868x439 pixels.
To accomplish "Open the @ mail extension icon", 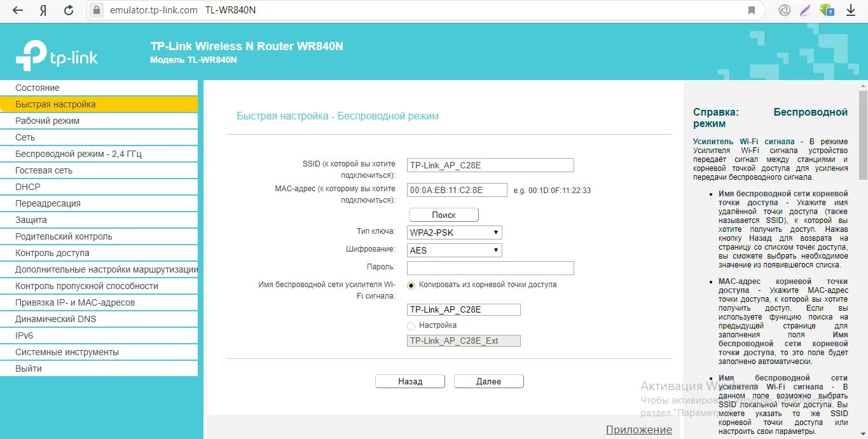I will click(785, 10).
